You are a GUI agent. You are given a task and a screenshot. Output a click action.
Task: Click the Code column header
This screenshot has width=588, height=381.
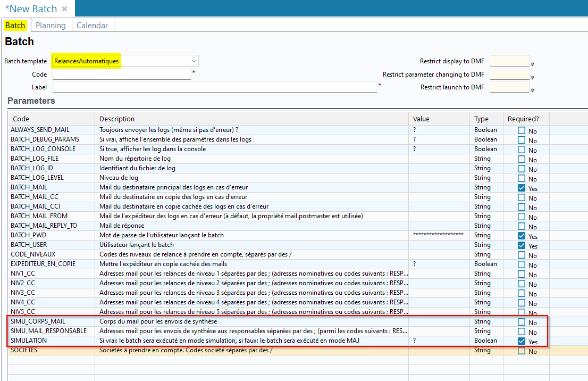[21, 119]
